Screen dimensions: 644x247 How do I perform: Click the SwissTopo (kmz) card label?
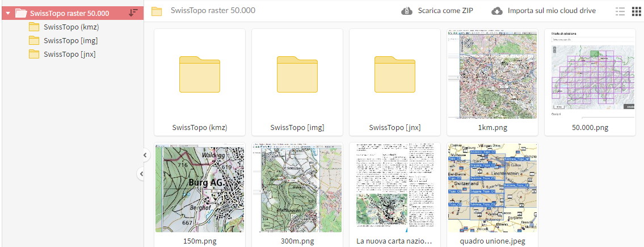[200, 127]
